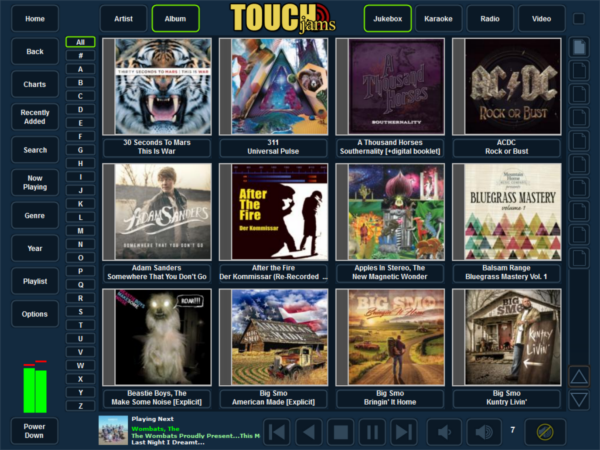Open the Bluegrass Mastery album cover
This screenshot has height=450, width=600.
coord(507,212)
